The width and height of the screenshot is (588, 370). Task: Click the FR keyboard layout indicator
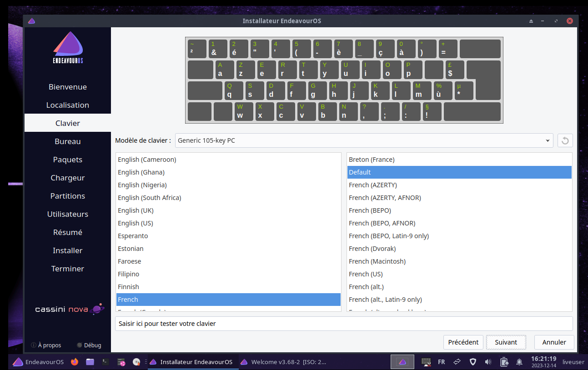click(441, 362)
